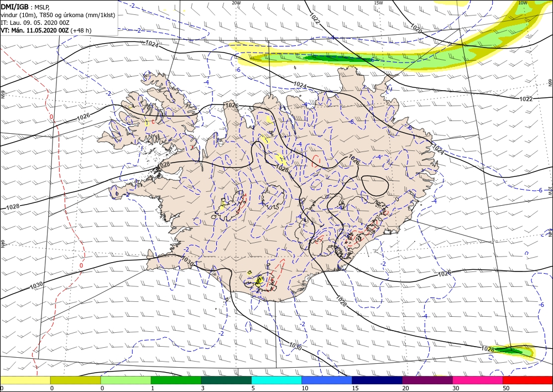553x392 pixels.
Task: Pick the medium green legend swatch
Action: point(176,380)
